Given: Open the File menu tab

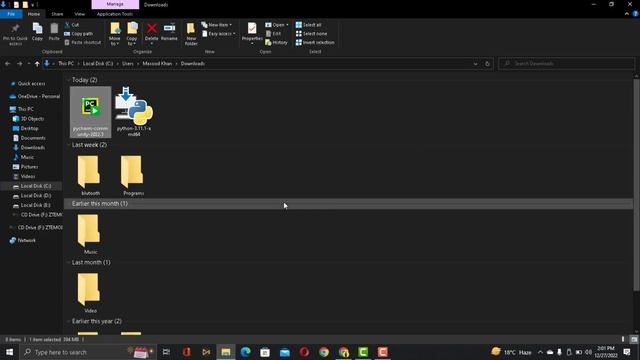Looking at the screenshot, I should point(11,14).
